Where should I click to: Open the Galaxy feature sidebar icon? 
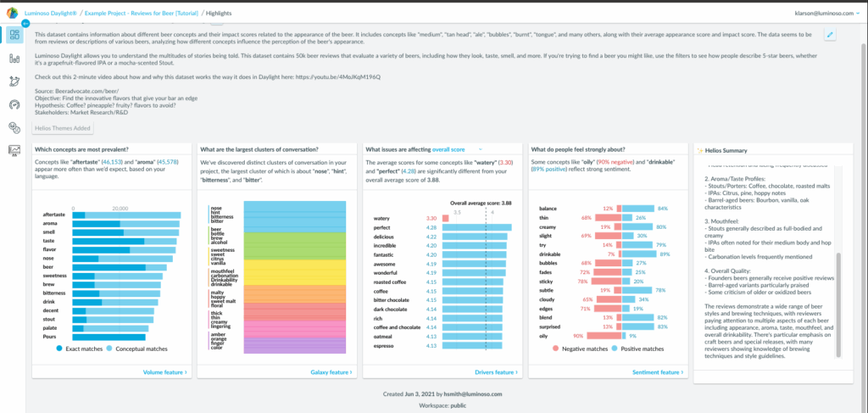[14, 81]
